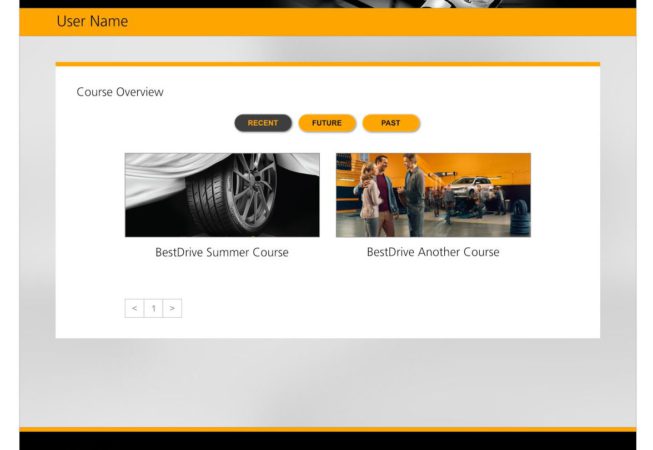Select page 1 in the pagination
The width and height of the screenshot is (653, 450).
click(x=153, y=308)
